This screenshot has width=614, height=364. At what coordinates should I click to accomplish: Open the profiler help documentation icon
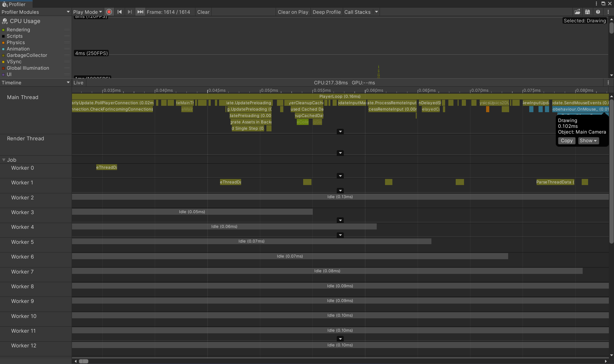598,12
